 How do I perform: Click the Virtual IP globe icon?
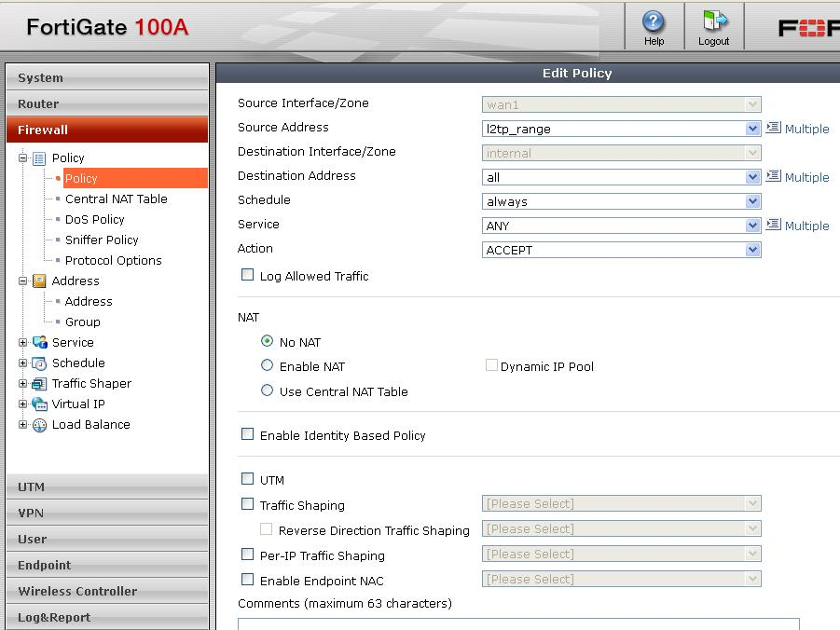39,404
